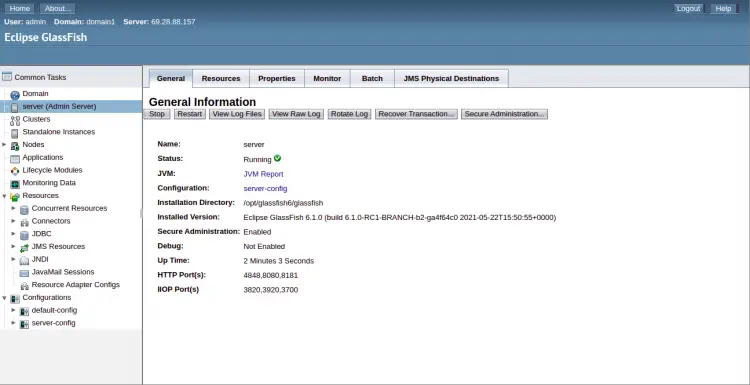Image resolution: width=750 pixels, height=385 pixels.
Task: Expand the Nodes tree node
Action: click(4, 144)
